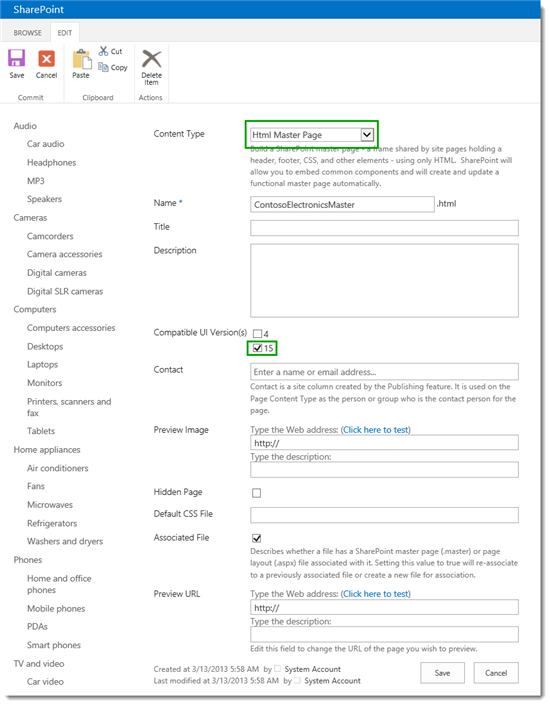Go to Car audio in navigation
Screen dimensions: 550x705
point(45,144)
